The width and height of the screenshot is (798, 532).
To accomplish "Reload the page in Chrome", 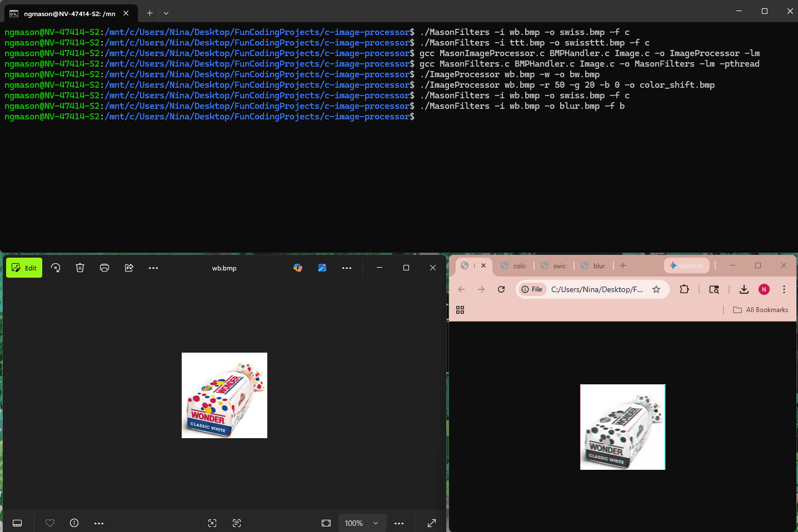I will tap(501, 289).
